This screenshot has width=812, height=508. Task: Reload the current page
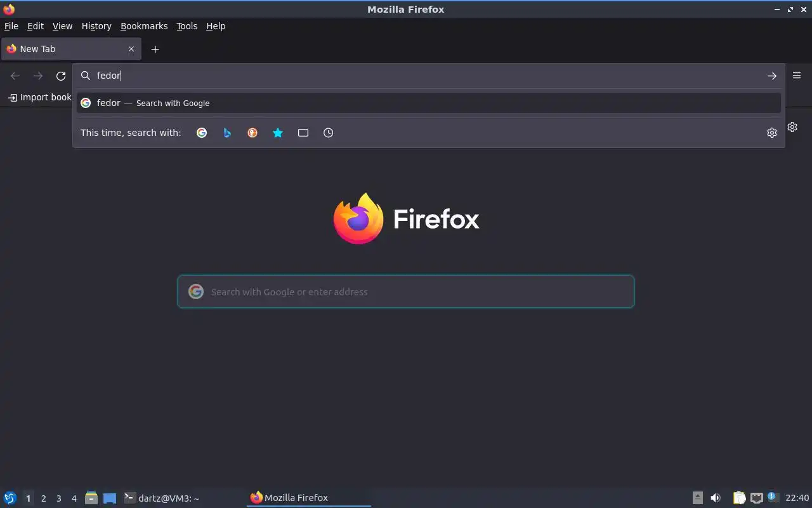click(61, 76)
